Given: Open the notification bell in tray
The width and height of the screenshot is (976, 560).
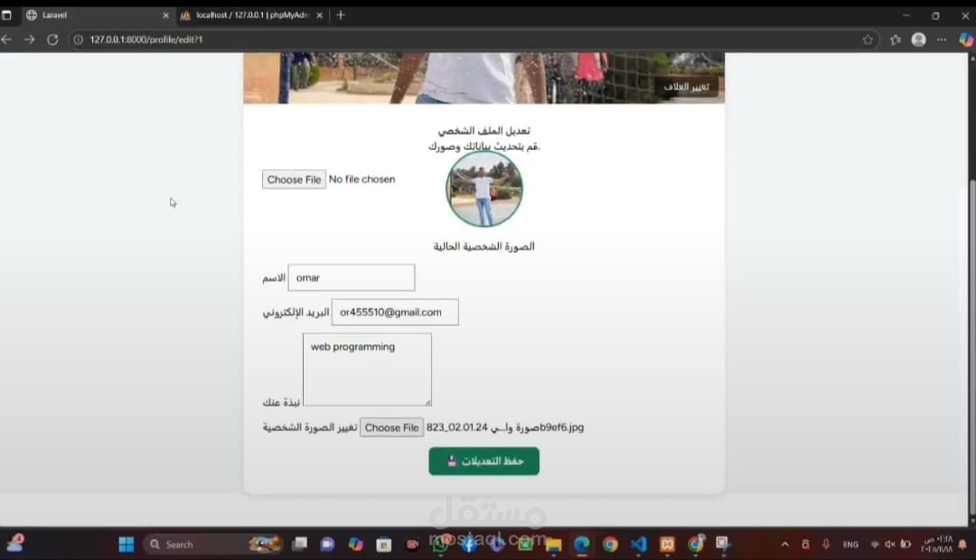Looking at the screenshot, I should pos(962,545).
